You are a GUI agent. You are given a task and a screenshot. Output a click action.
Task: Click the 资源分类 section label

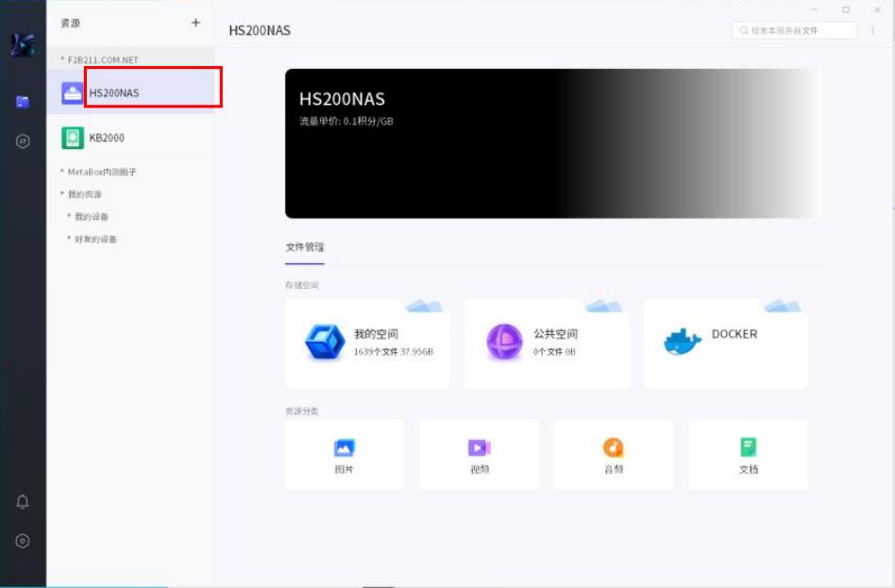(x=302, y=411)
